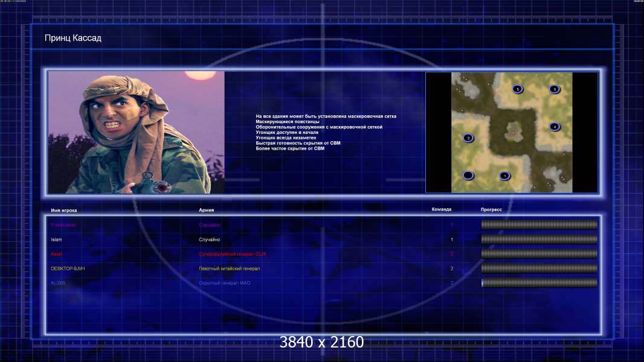644x362 pixels.
Task: Click the progress bar in the Супероружейный генерал США row
Action: click(x=539, y=254)
